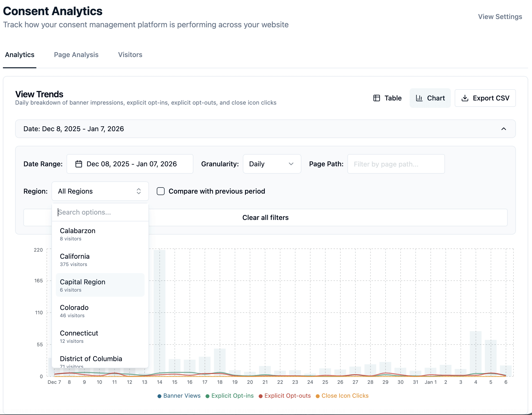Switch to the Page Analysis tab
The width and height of the screenshot is (532, 415).
[x=76, y=55]
